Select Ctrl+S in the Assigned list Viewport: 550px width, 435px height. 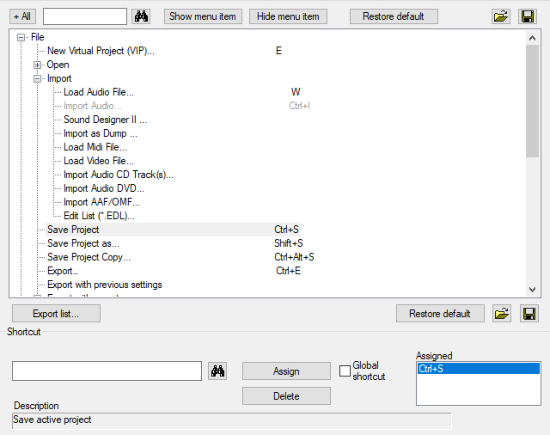point(478,369)
